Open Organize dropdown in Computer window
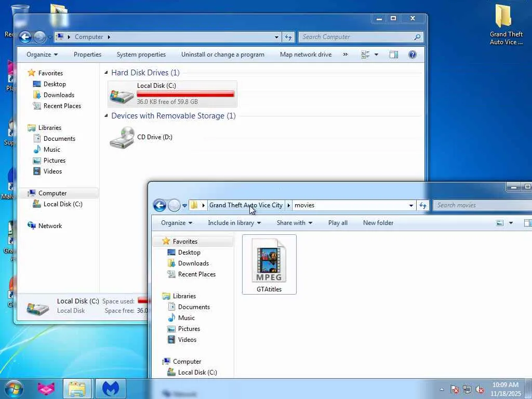The width and height of the screenshot is (532, 399). 42,55
